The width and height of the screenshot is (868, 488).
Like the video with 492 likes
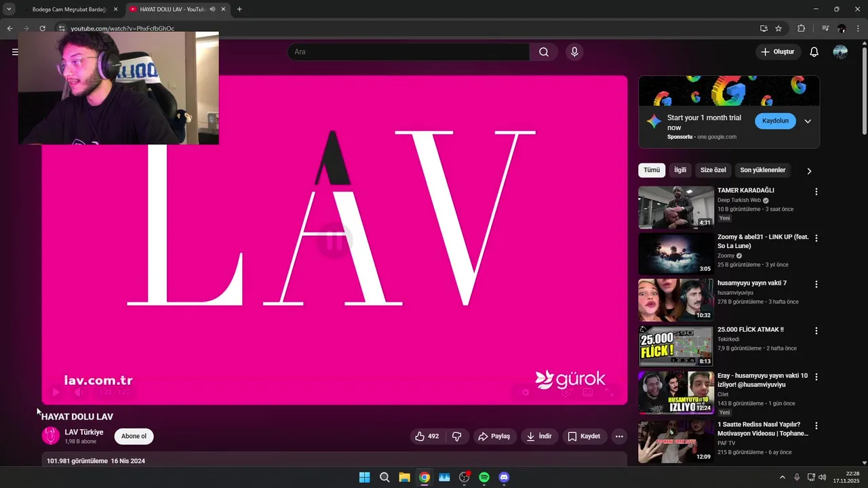pyautogui.click(x=428, y=436)
